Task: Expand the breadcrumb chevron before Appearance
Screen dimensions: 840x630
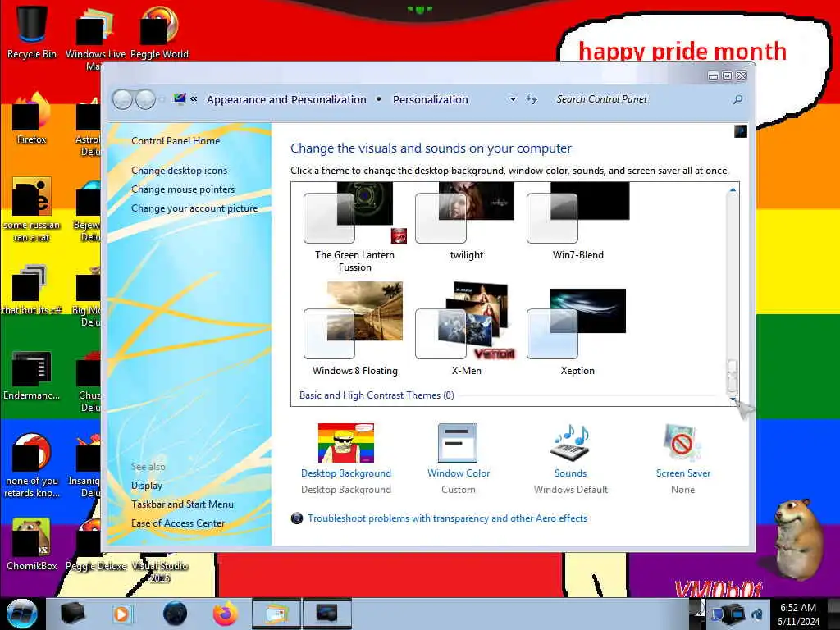Action: click(194, 99)
